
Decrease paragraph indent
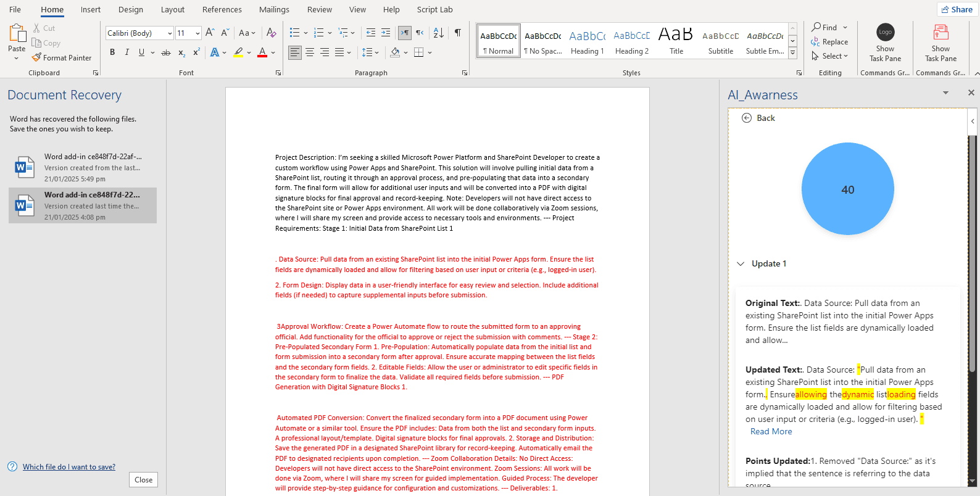pos(371,33)
